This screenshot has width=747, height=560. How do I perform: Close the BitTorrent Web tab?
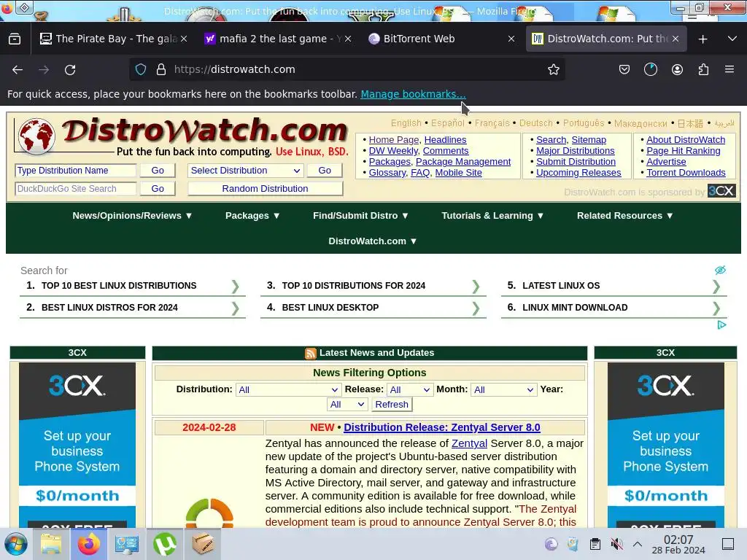[511, 39]
